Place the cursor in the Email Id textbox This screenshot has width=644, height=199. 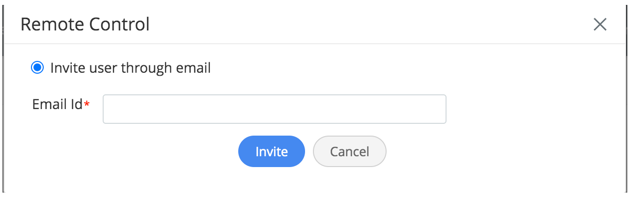click(x=274, y=109)
